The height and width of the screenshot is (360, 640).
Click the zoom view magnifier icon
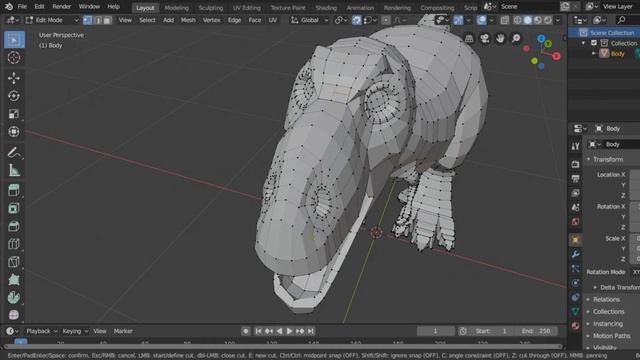coord(516,38)
